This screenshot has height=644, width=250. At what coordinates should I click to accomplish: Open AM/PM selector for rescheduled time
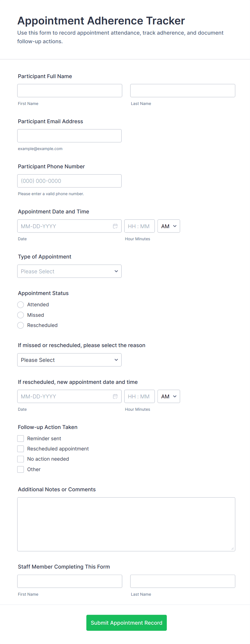169,396
